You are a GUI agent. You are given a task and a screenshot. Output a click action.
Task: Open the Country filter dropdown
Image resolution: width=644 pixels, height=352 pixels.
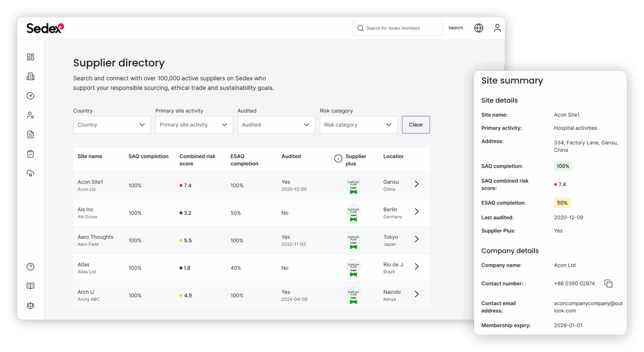pos(112,124)
